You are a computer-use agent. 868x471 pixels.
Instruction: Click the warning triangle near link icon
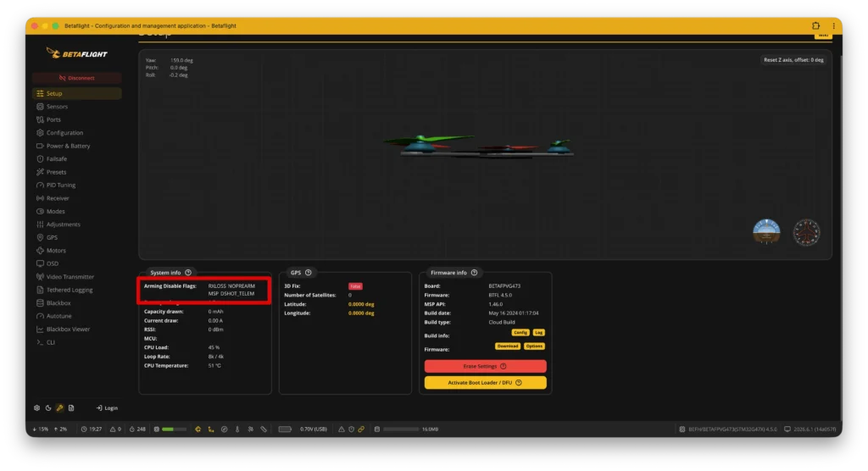(x=342, y=429)
